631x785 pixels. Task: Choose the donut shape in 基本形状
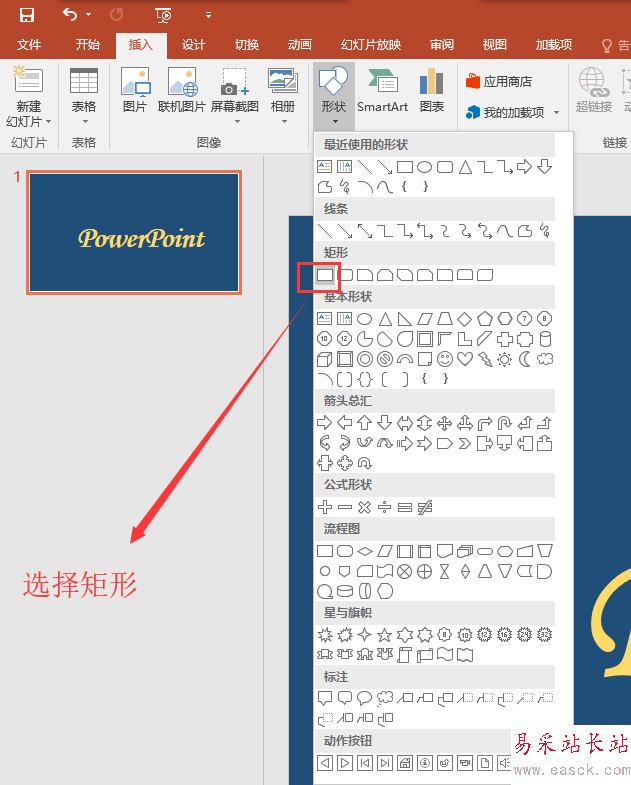coord(365,359)
